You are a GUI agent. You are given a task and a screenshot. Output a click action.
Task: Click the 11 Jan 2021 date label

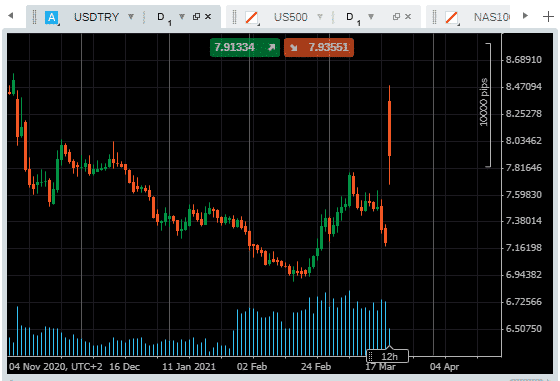pos(189,367)
